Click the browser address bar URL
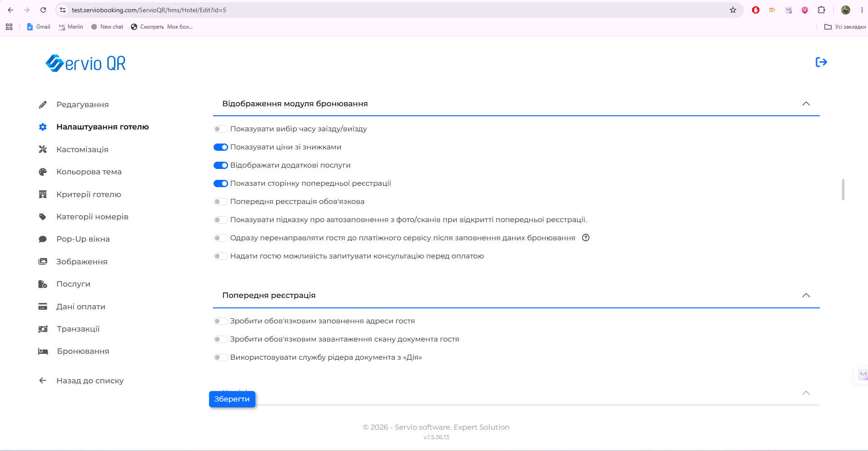 [x=149, y=10]
